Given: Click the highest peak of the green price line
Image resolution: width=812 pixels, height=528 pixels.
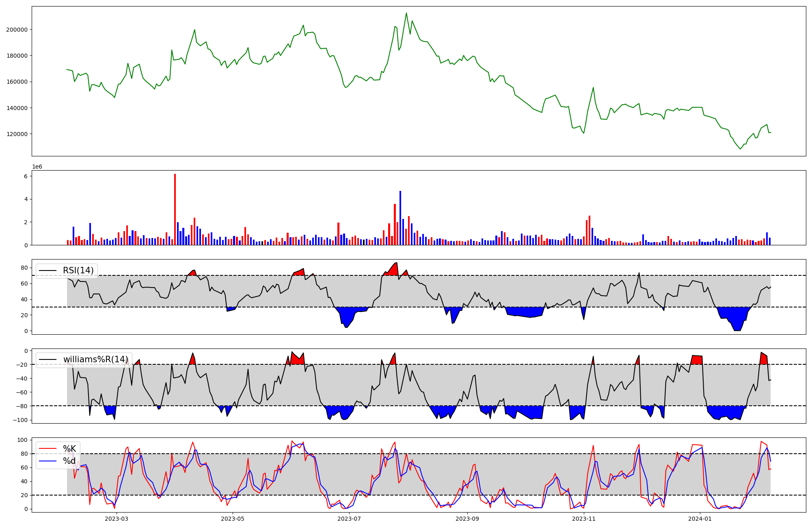Looking at the screenshot, I should (x=406, y=13).
